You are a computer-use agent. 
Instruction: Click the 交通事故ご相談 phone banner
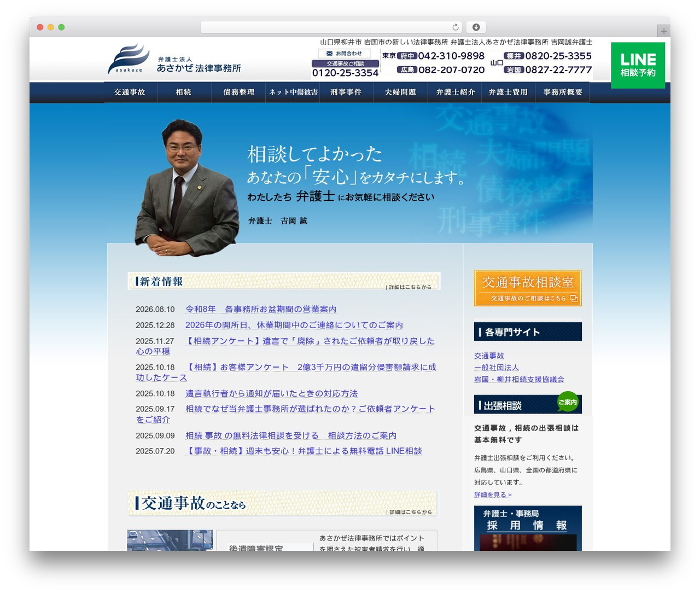tap(345, 69)
